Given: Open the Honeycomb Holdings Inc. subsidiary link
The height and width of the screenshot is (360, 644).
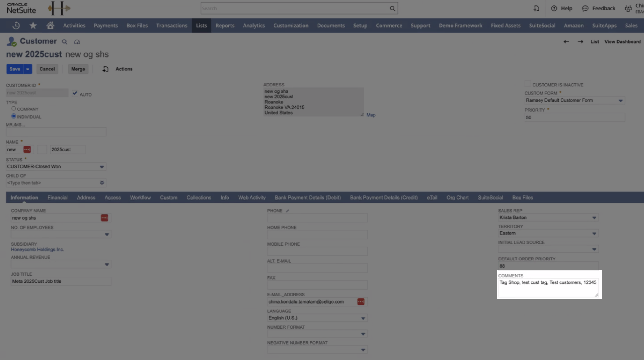Looking at the screenshot, I should click(37, 250).
